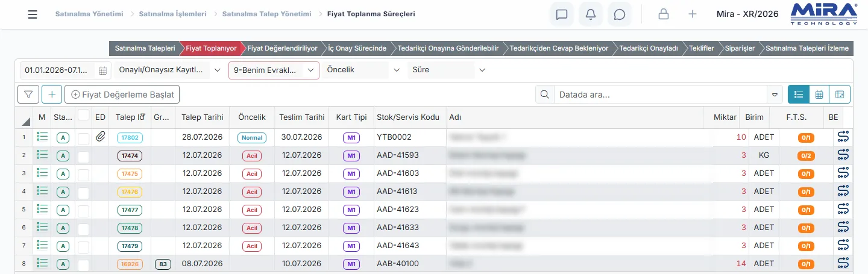
Task: Expand the search options dropdown arrow
Action: click(775, 95)
